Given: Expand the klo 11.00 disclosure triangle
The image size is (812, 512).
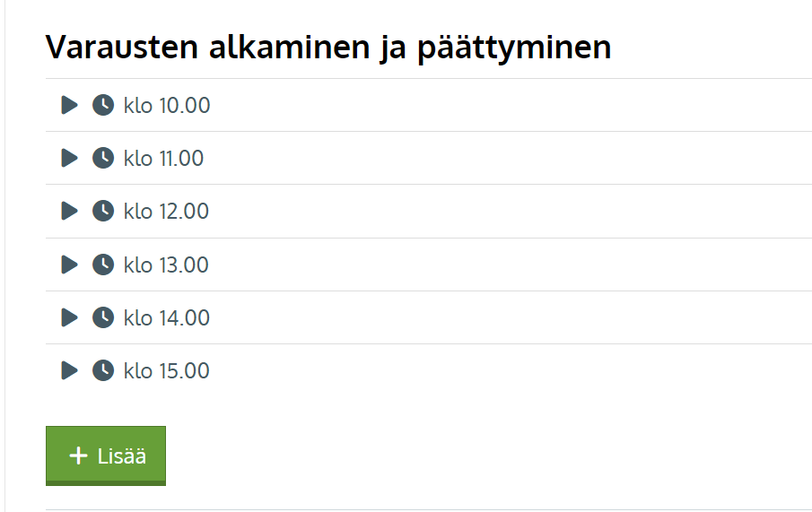Looking at the screenshot, I should (69, 159).
